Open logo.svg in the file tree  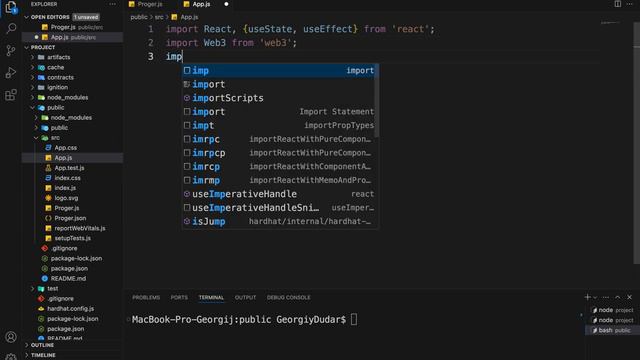tap(66, 198)
